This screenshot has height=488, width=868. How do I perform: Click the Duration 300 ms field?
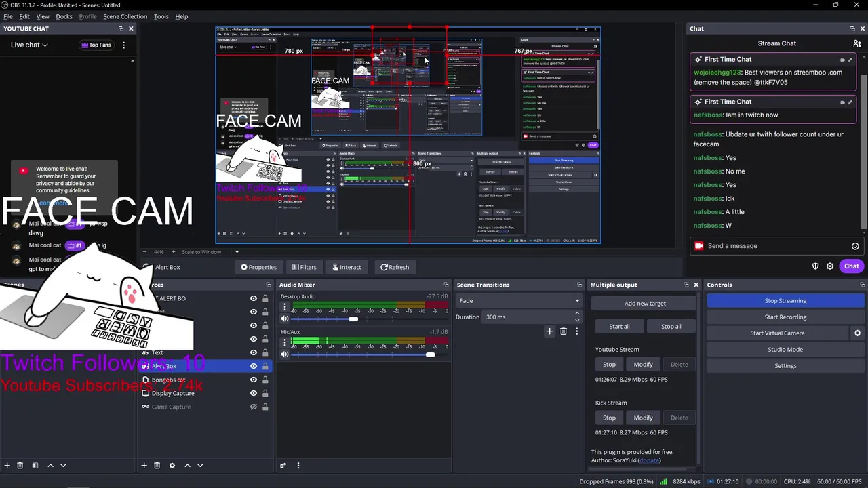[528, 317]
